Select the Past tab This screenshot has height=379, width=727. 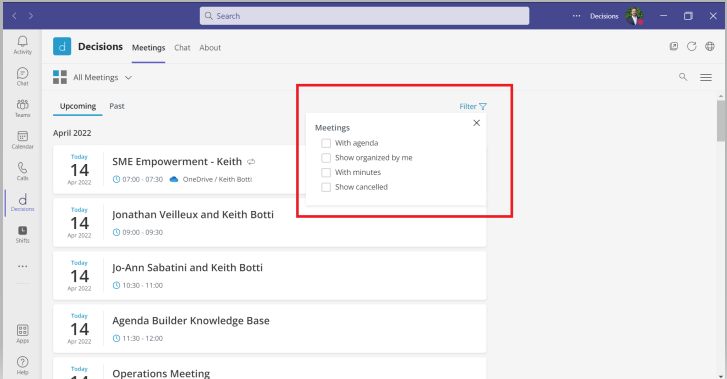[x=117, y=106]
